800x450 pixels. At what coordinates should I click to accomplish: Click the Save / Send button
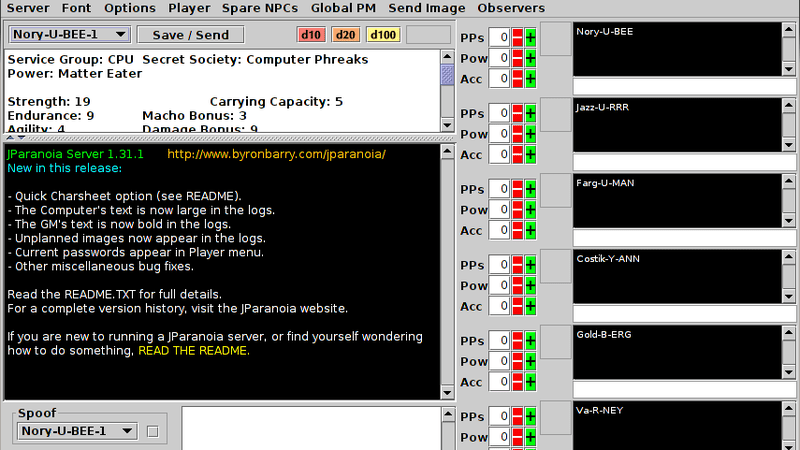pyautogui.click(x=190, y=35)
